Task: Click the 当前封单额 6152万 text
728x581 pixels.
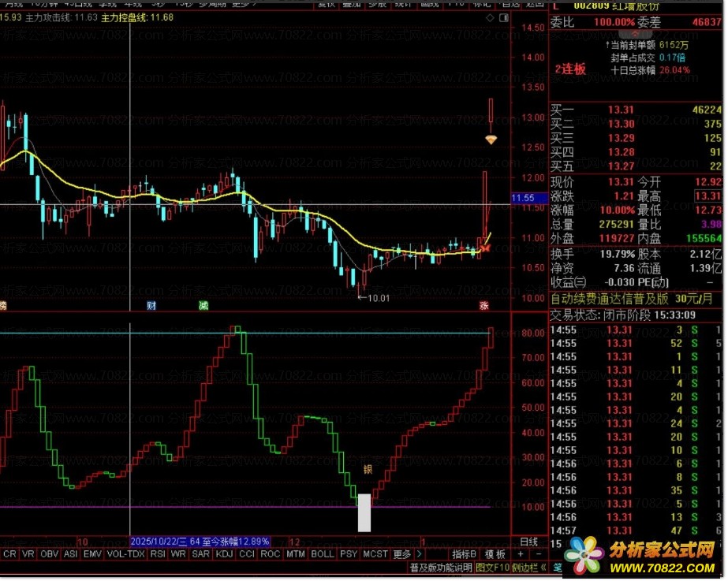Action: pyautogui.click(x=648, y=45)
